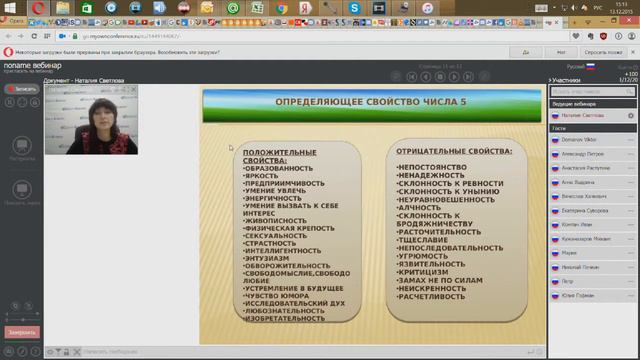Click the presenter webcam video

pos(91,120)
